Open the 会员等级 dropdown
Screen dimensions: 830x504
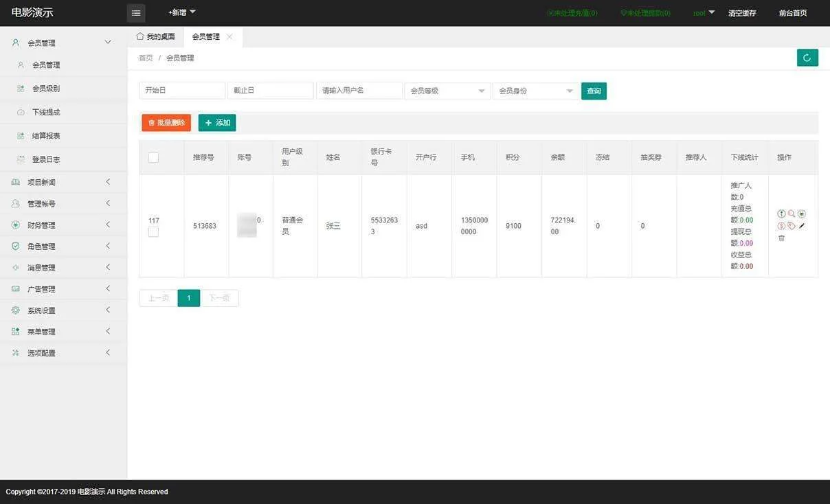click(447, 91)
